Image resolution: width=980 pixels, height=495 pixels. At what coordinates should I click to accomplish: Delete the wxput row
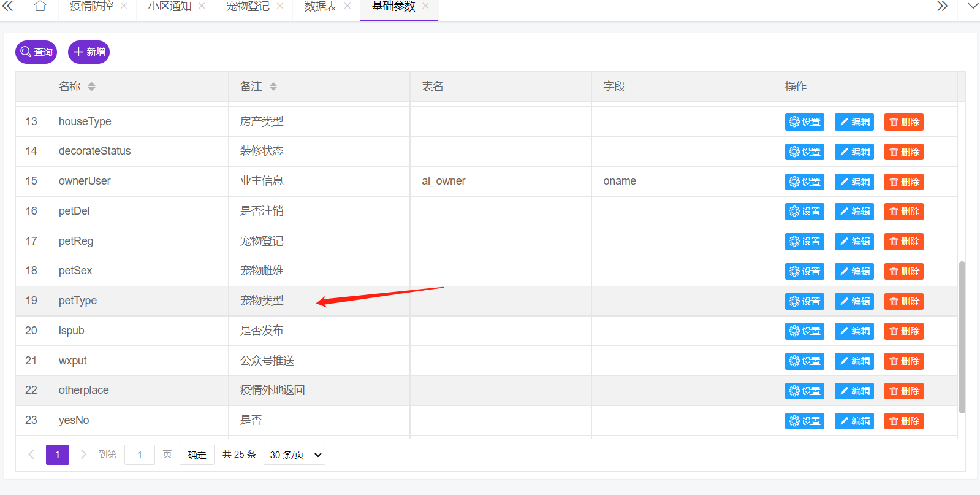pyautogui.click(x=904, y=361)
